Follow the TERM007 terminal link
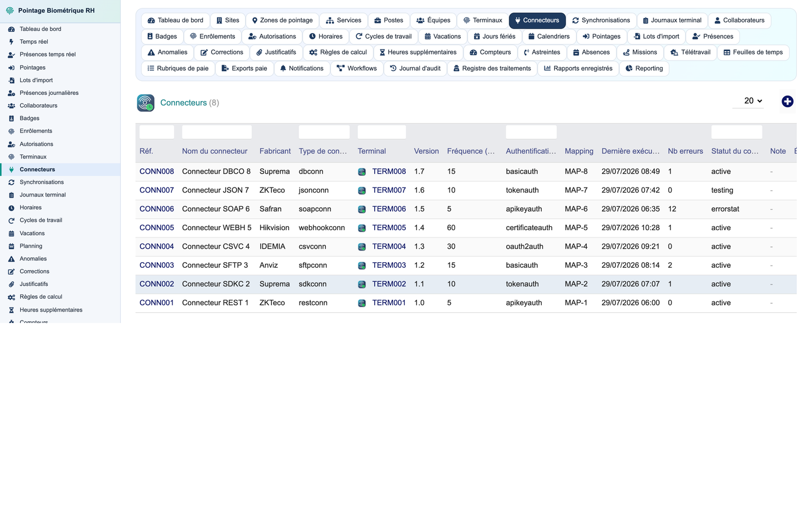812x507 pixels. (x=389, y=190)
